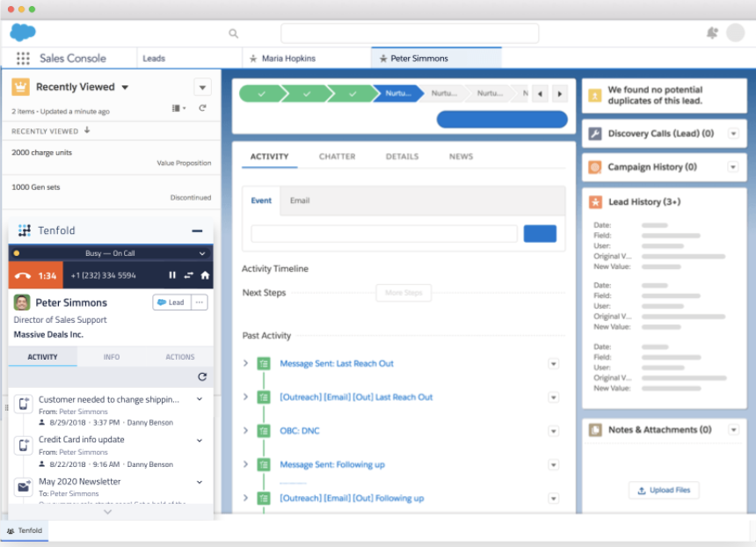Image resolution: width=756 pixels, height=547 pixels.
Task: Expand the Message Sent: Last Reach Out row
Action: point(245,363)
